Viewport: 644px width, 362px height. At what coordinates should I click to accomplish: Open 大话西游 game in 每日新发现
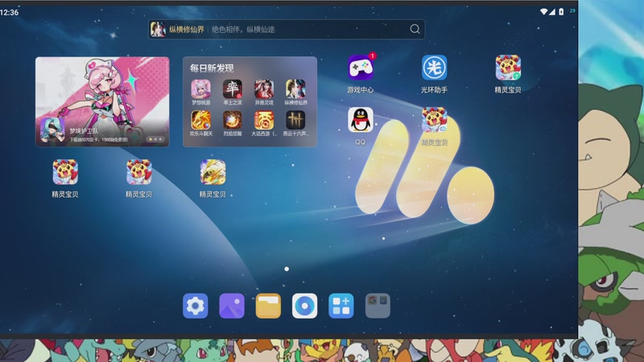(x=264, y=120)
